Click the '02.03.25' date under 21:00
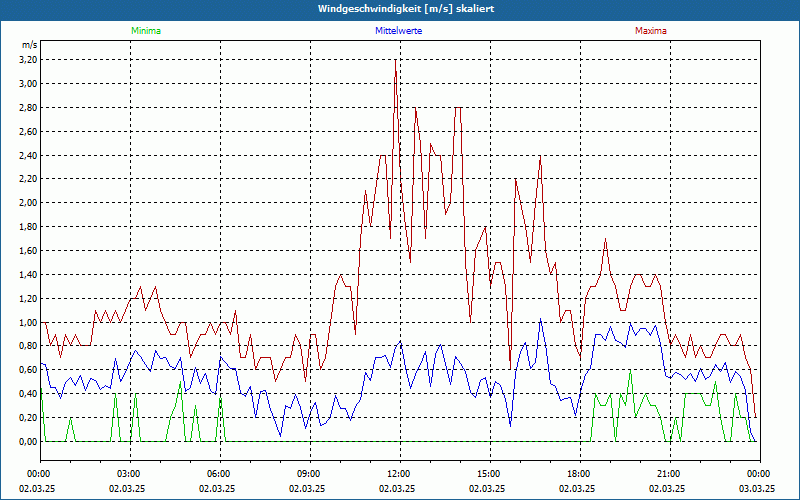The height and width of the screenshot is (500, 800). 667,488
